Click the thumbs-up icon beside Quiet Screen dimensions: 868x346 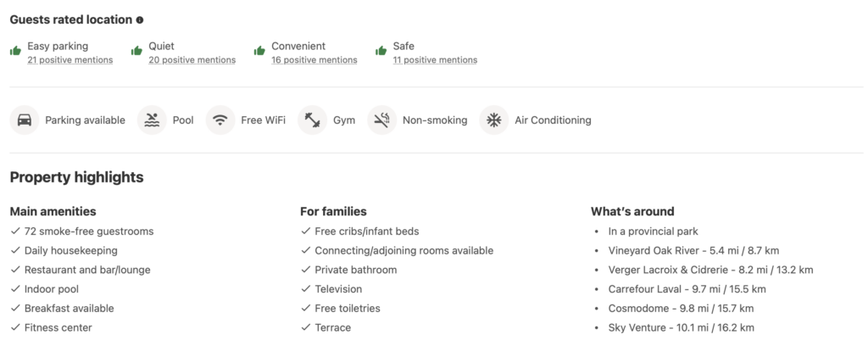pos(136,51)
